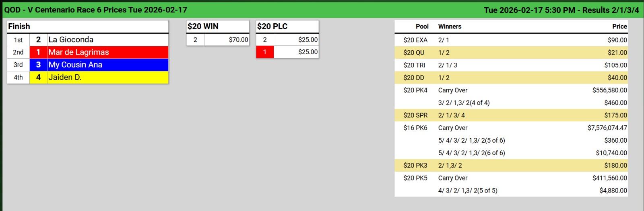Click the $16 PK6 Carry Over amount $7,576,074.47
Screen dimensions: 644x211
(607, 128)
